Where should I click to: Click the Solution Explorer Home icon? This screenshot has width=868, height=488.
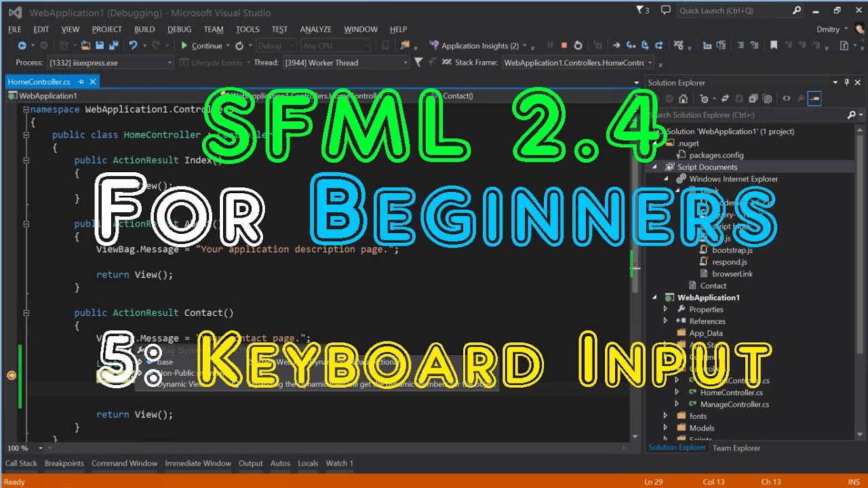pos(683,98)
